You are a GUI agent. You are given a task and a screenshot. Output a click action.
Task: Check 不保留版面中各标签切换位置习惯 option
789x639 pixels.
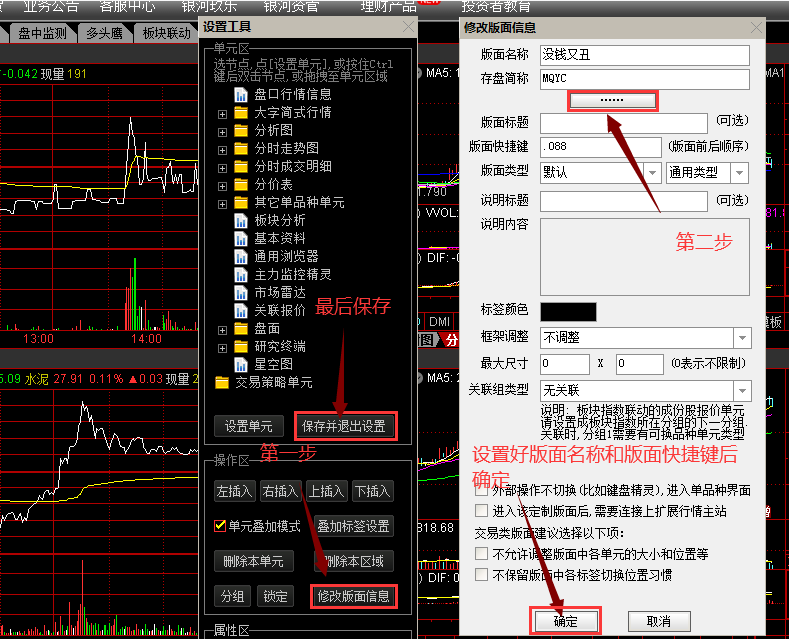coord(482,575)
